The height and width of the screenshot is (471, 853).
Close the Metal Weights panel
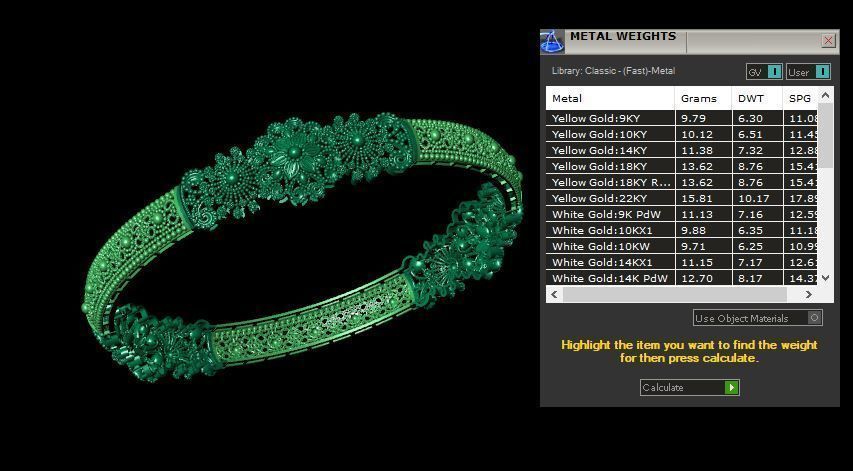828,41
